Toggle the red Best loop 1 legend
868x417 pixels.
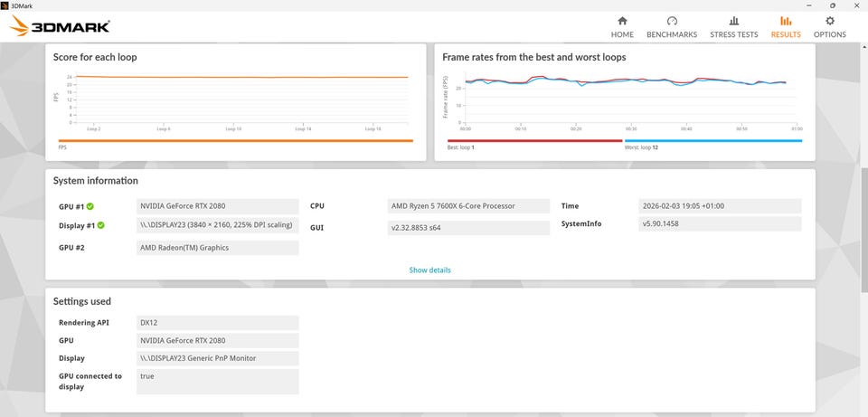tap(534, 141)
